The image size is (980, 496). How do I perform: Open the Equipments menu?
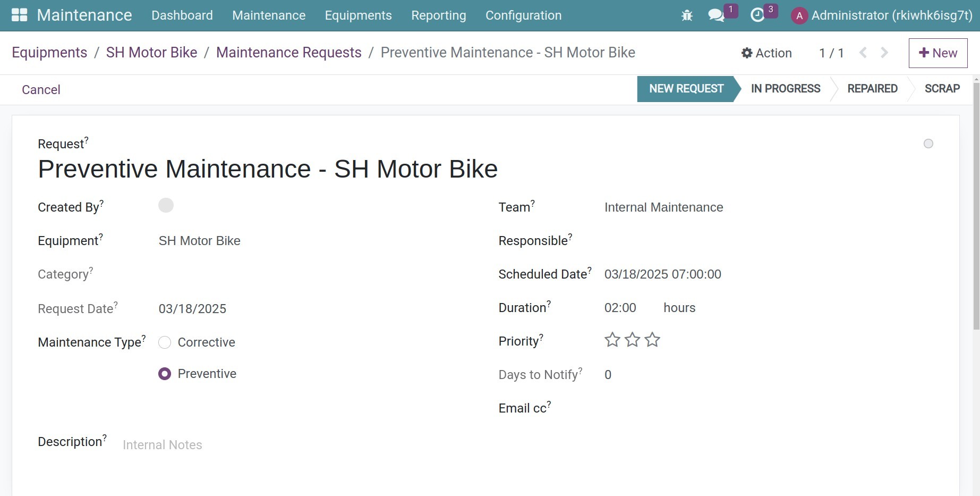(x=359, y=15)
